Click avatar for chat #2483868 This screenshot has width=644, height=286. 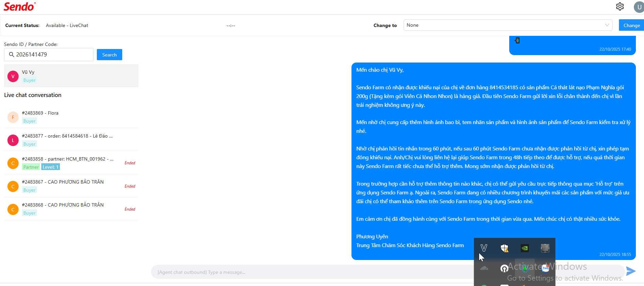pyautogui.click(x=13, y=209)
